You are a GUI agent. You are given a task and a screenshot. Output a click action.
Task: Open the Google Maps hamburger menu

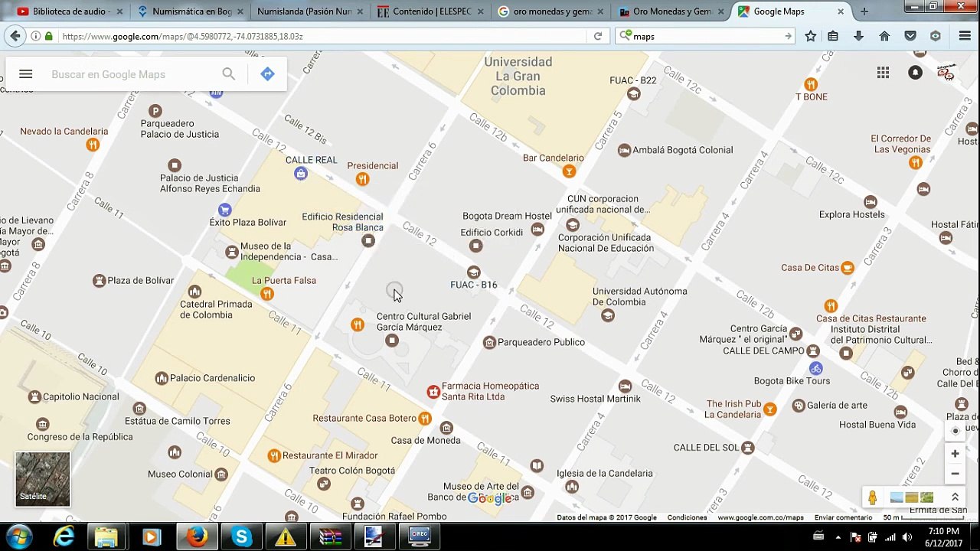click(x=25, y=74)
